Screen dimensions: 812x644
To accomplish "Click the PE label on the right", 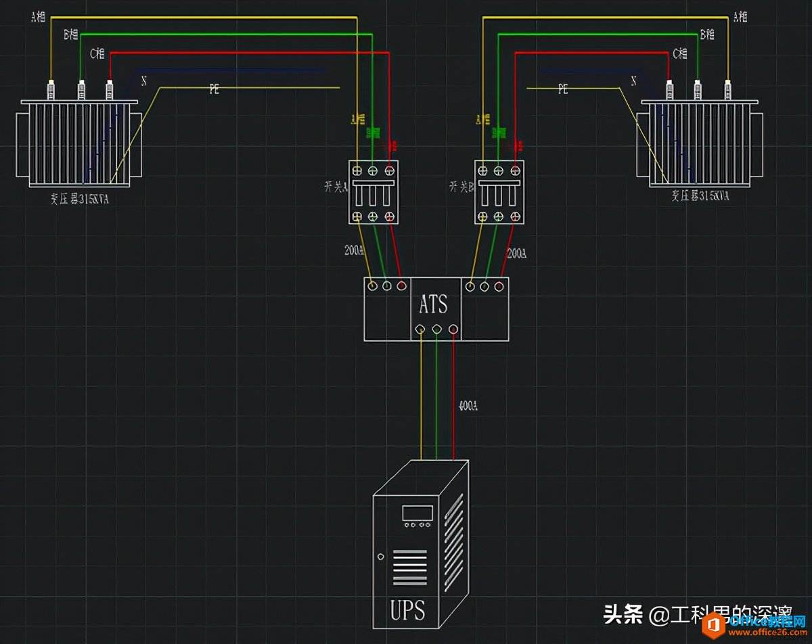I will (563, 89).
